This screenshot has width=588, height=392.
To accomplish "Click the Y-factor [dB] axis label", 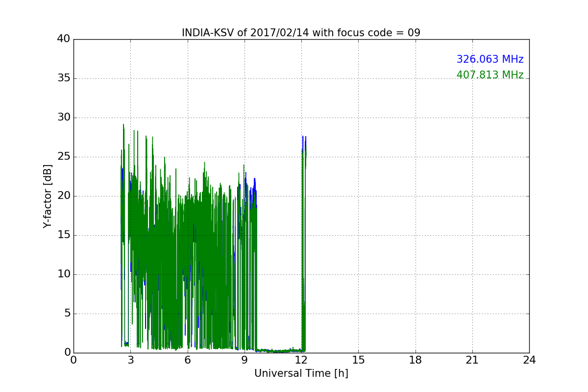I will (x=48, y=196).
